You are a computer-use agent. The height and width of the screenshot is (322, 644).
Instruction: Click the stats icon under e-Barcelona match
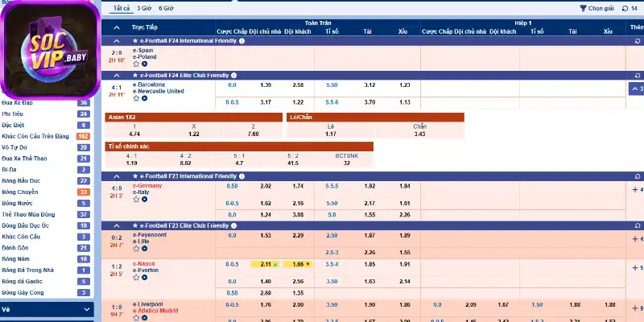pyautogui.click(x=144, y=98)
